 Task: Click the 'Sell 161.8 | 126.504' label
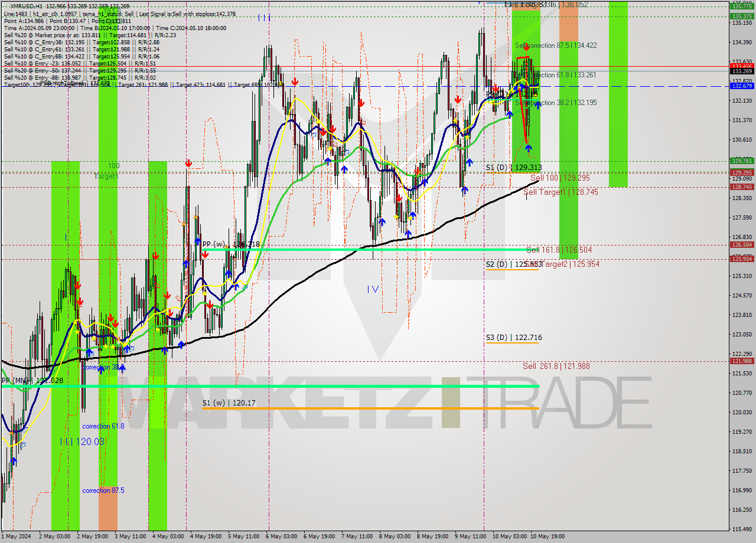pyautogui.click(x=559, y=250)
